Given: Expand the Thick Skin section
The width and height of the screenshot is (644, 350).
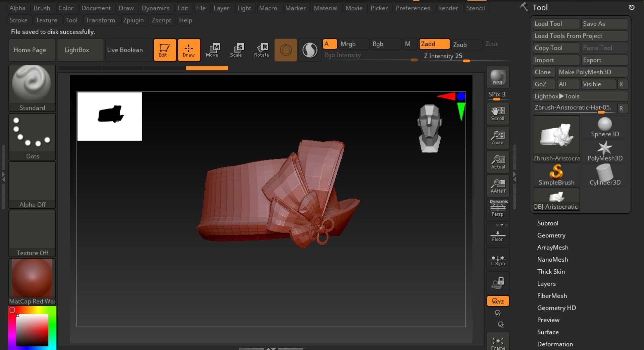Looking at the screenshot, I should (x=551, y=272).
